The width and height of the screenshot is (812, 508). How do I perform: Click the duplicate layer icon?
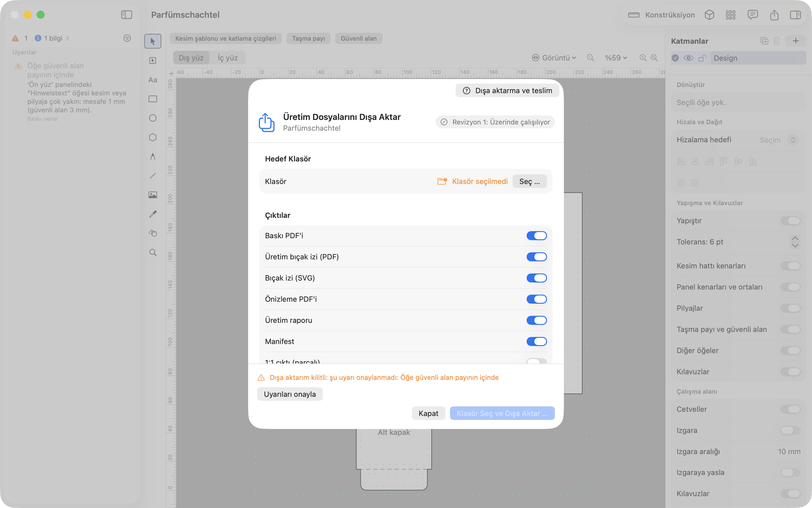tap(764, 41)
